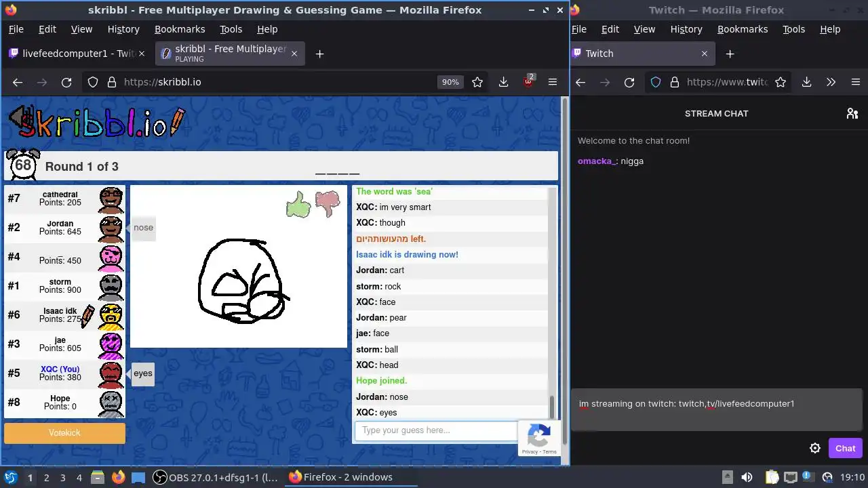Click the skribbl.io logo
Viewport: 868px width, 488px height.
pyautogui.click(x=96, y=122)
